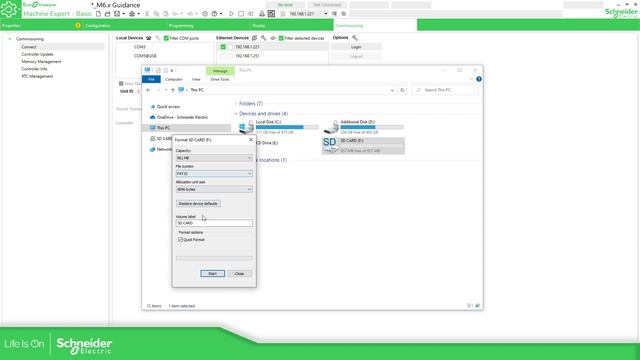Select Memory Management in the tree
The width and height of the screenshot is (640, 360).
[41, 62]
